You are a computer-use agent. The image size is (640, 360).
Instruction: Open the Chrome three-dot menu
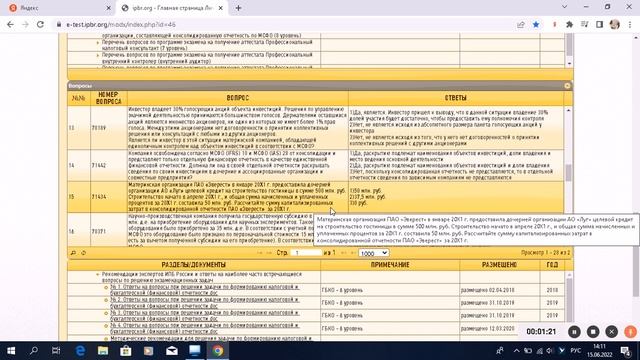pos(630,24)
